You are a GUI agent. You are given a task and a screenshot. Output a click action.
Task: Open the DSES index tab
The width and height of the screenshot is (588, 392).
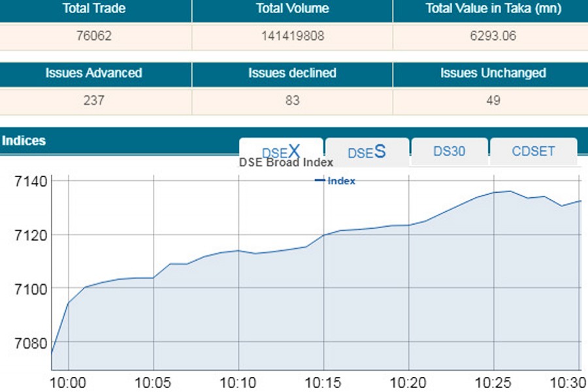point(367,152)
